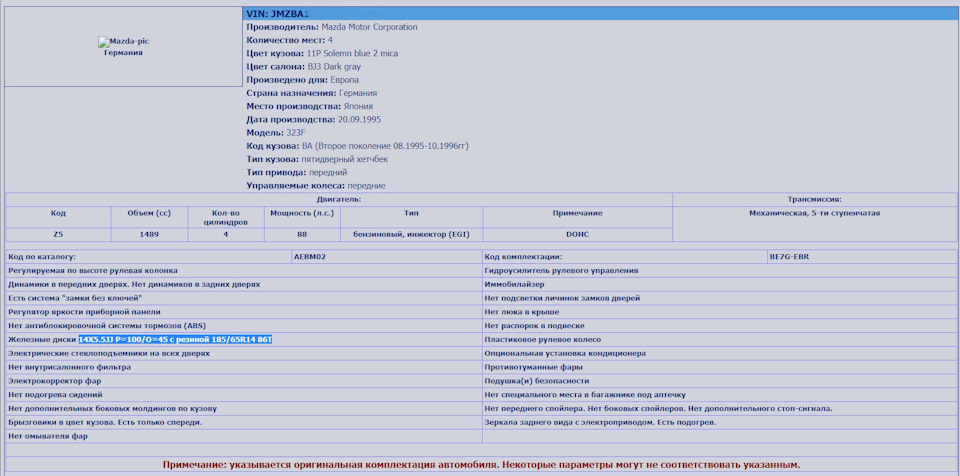Click body type "пятидверный хетчбек"
This screenshot has width=960, height=476.
(345, 159)
